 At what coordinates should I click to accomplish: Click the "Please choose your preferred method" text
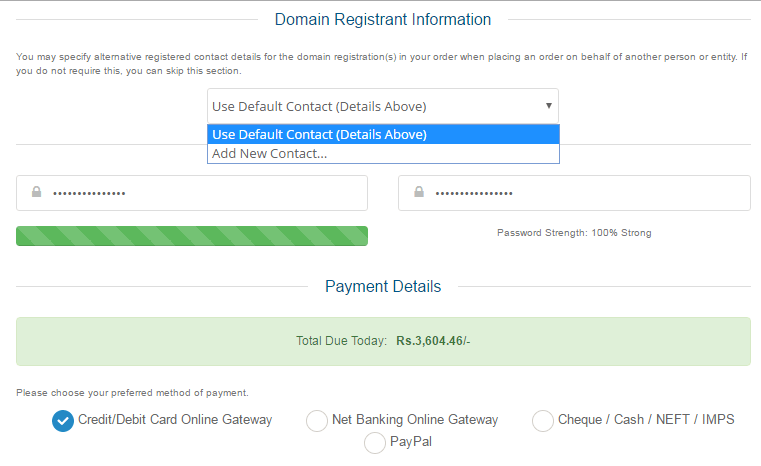point(132,393)
